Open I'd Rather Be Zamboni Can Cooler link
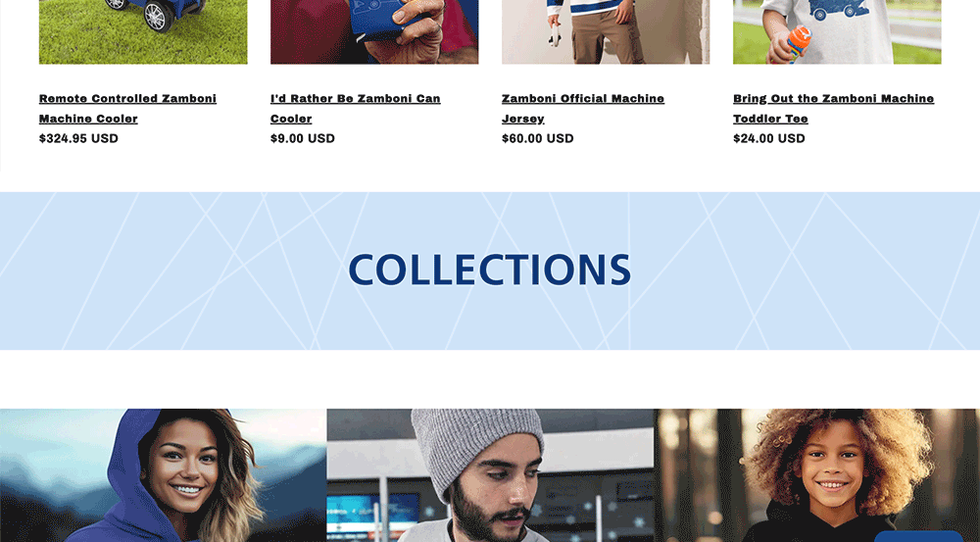 [x=355, y=108]
